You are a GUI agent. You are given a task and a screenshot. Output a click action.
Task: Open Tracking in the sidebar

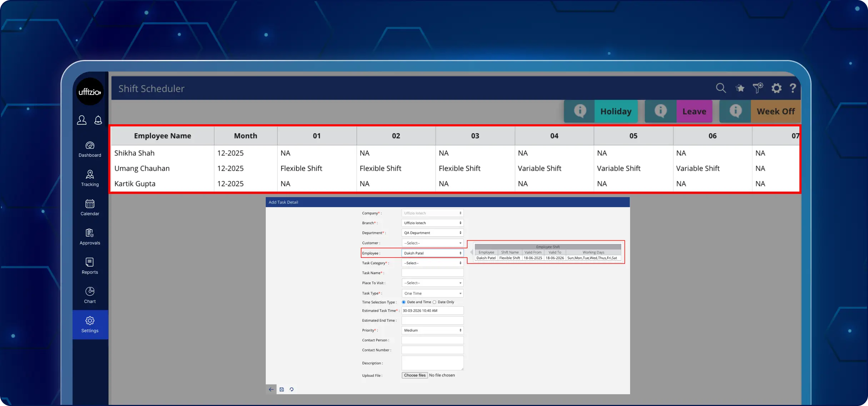[90, 179]
